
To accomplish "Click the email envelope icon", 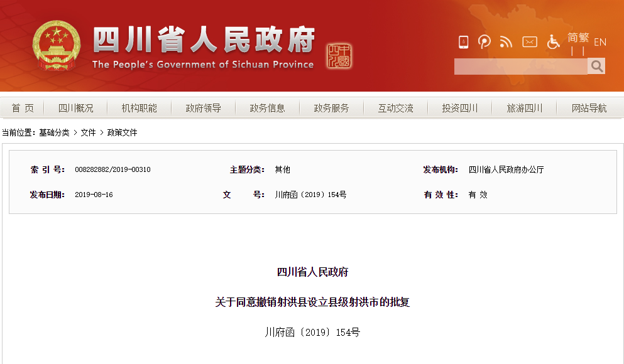I will (530, 42).
